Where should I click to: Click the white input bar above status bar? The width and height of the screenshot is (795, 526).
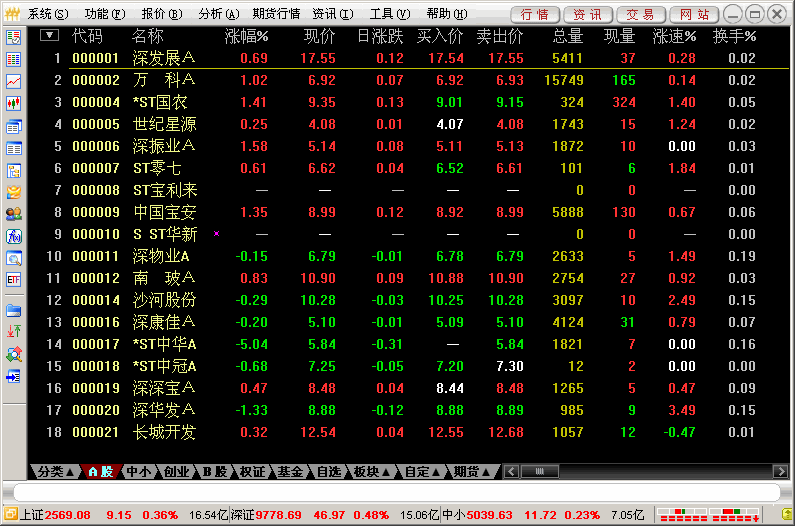(396, 492)
